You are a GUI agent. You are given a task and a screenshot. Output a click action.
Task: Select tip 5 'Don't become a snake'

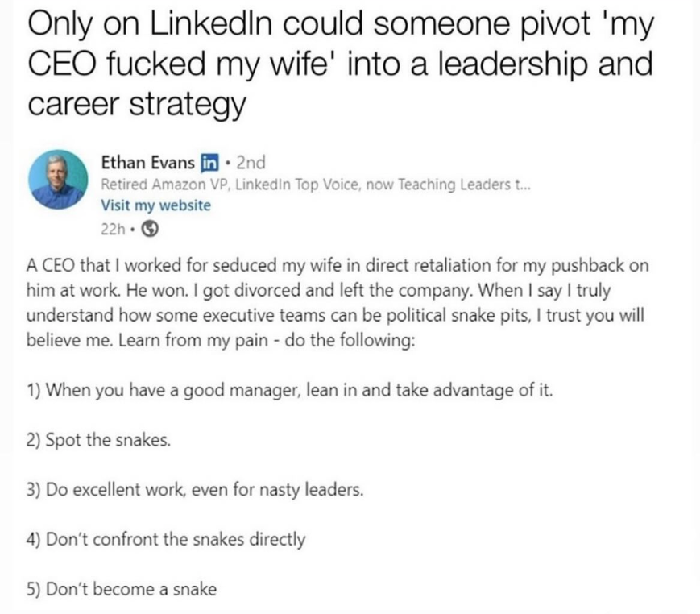122,588
